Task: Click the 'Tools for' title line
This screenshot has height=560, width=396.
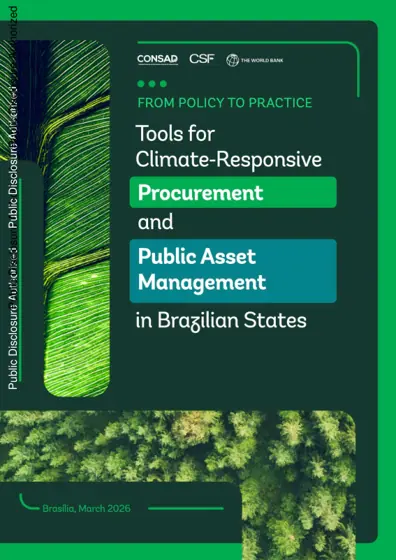Action: tap(175, 134)
